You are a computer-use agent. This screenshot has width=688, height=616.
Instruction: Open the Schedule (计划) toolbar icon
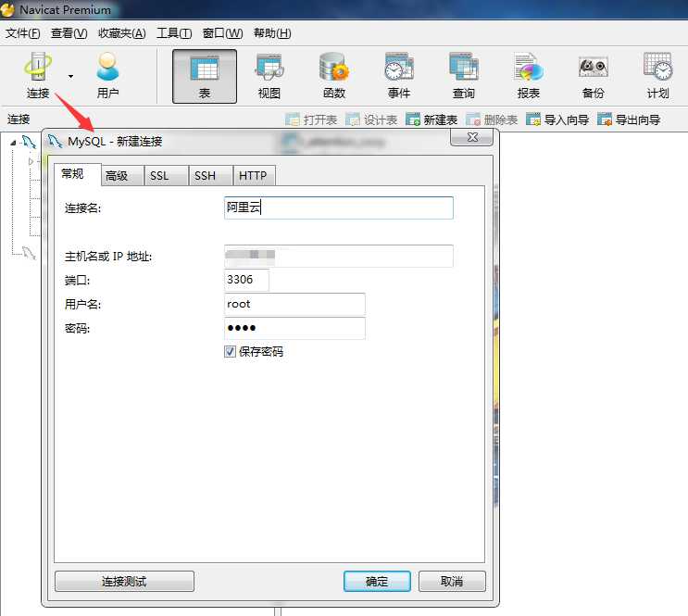(657, 76)
